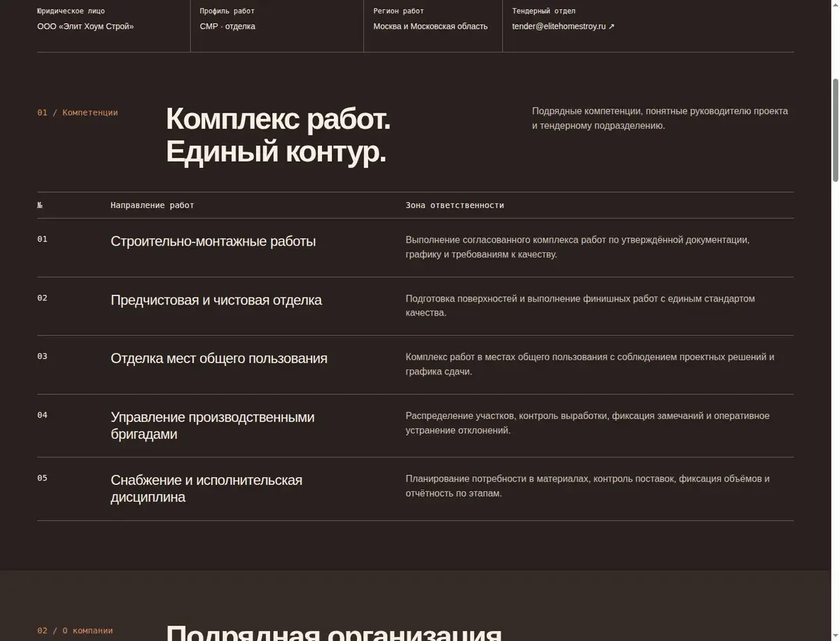The image size is (840, 641).
Task: Click row number 02 in the table
Action: point(42,298)
